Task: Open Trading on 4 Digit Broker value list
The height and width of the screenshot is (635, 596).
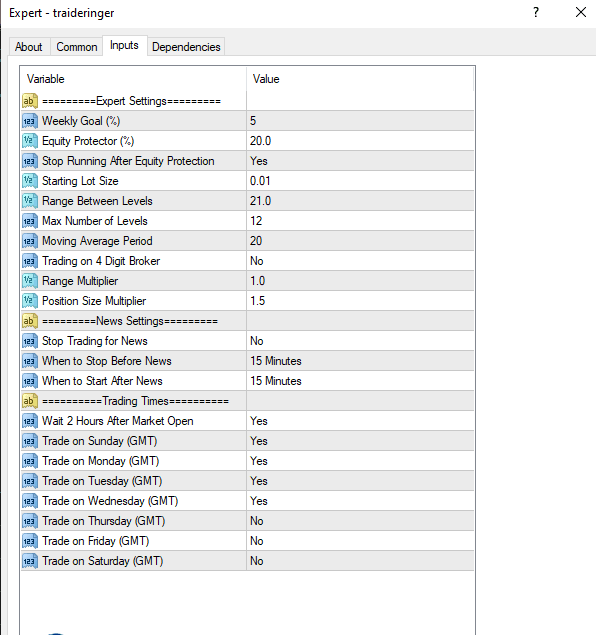Action: [x=360, y=261]
